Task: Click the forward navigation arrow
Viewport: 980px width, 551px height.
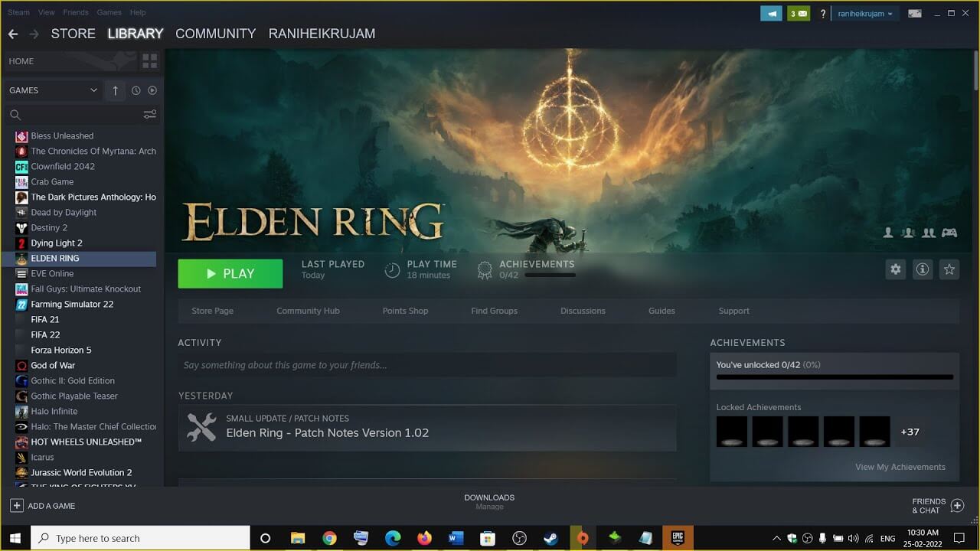Action: point(34,34)
